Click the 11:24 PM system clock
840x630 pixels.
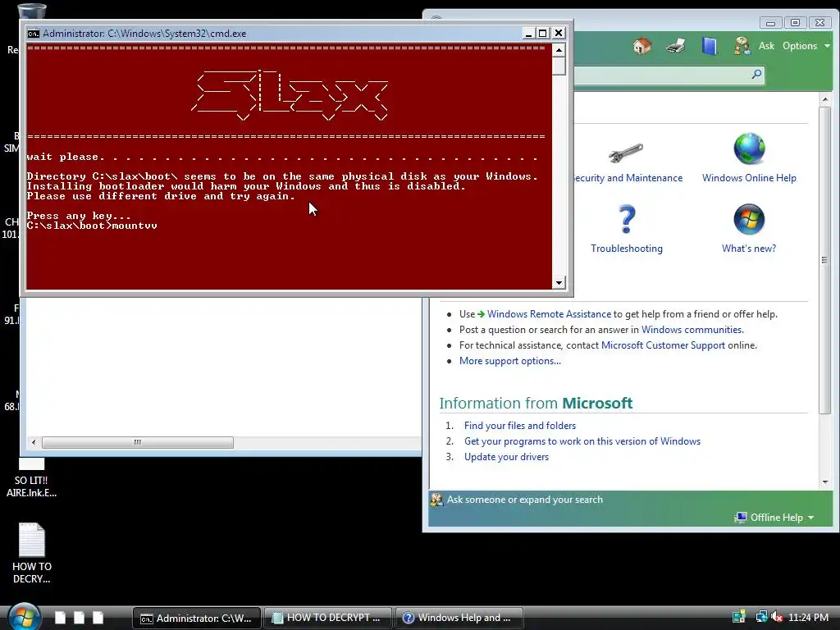[809, 618]
